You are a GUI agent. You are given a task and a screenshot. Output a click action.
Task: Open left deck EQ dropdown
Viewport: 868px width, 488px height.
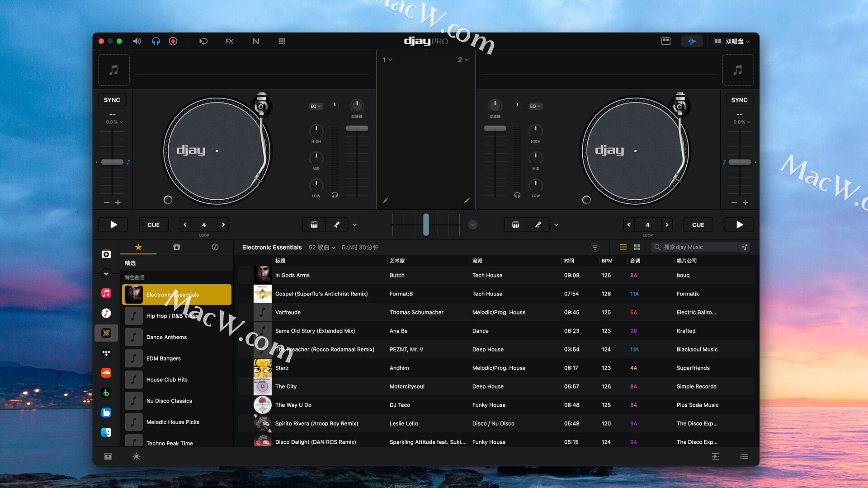(x=316, y=106)
